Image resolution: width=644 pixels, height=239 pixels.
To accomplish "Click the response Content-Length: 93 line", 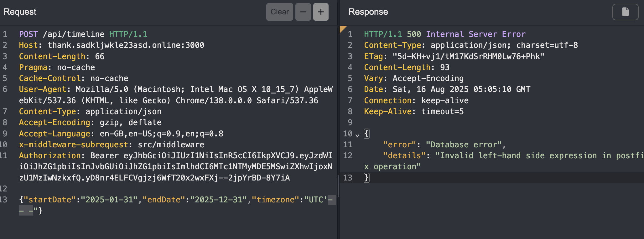I will [x=407, y=67].
